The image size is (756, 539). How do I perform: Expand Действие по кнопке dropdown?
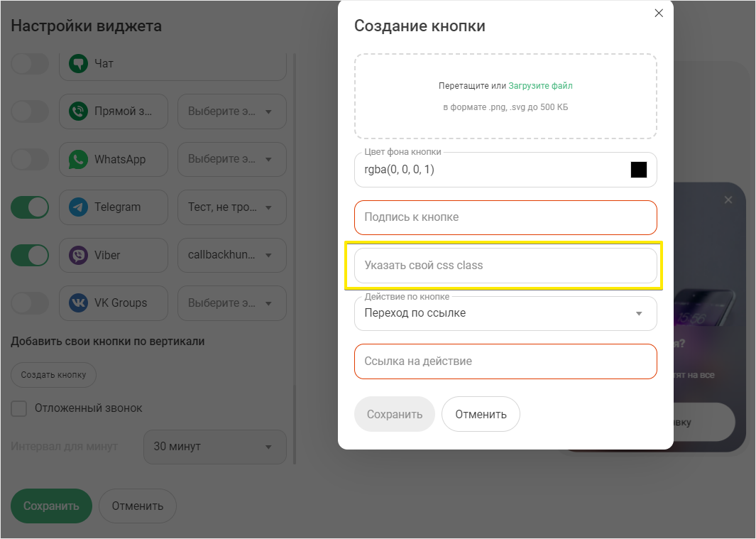coord(505,313)
